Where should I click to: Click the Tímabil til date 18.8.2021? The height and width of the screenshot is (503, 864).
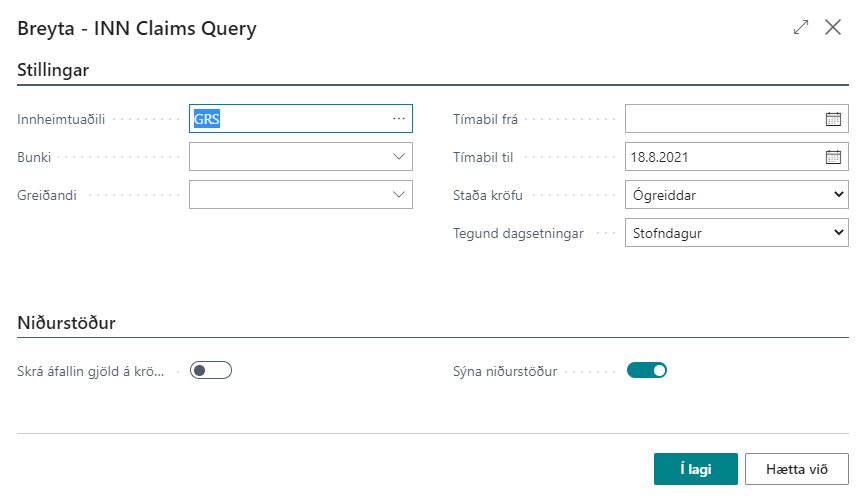pyautogui.click(x=722, y=157)
